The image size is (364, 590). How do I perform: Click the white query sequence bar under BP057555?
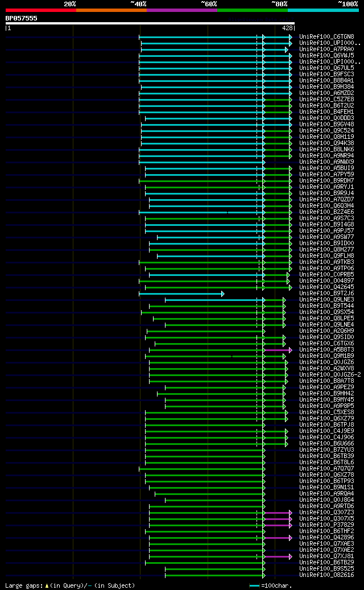[x=150, y=23]
